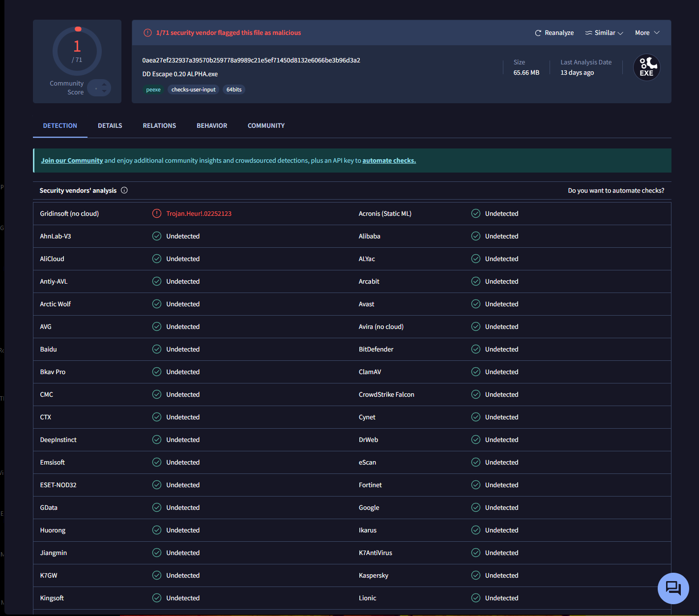Click the check icon on the ESET-NOD32 row
The width and height of the screenshot is (699, 616).
tap(157, 485)
